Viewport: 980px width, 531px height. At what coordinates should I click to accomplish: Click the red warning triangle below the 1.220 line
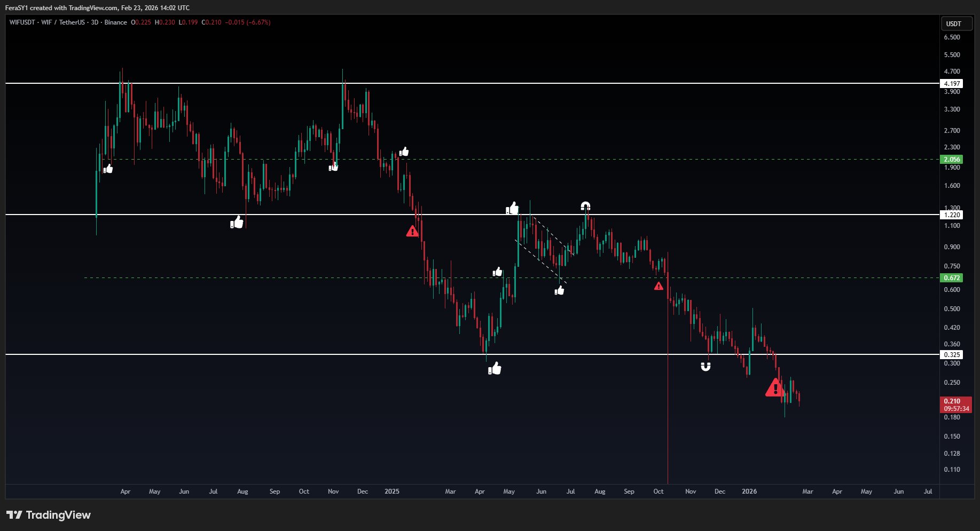(x=412, y=231)
